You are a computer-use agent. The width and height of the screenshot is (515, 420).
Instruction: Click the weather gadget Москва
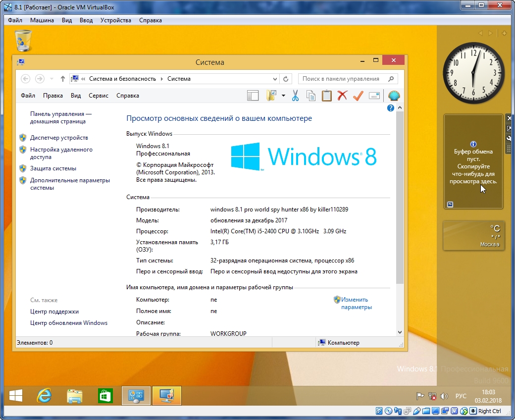point(473,235)
